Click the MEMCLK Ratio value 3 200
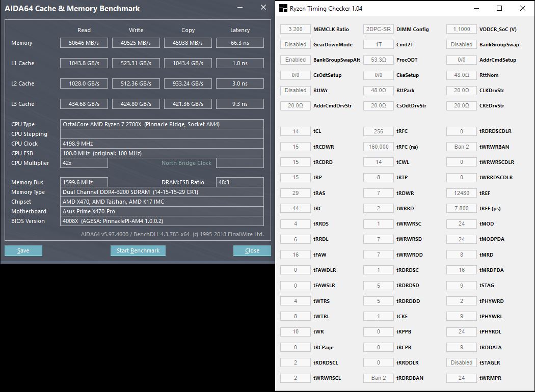 pos(296,30)
